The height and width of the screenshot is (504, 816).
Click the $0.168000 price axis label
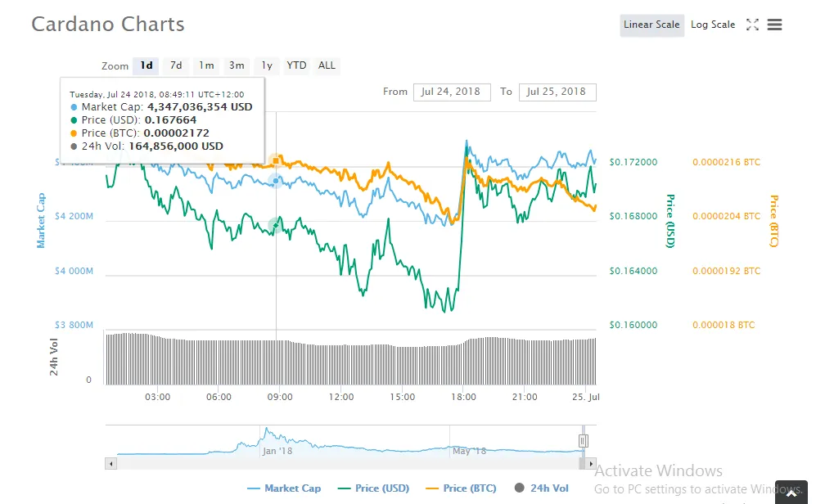(633, 216)
